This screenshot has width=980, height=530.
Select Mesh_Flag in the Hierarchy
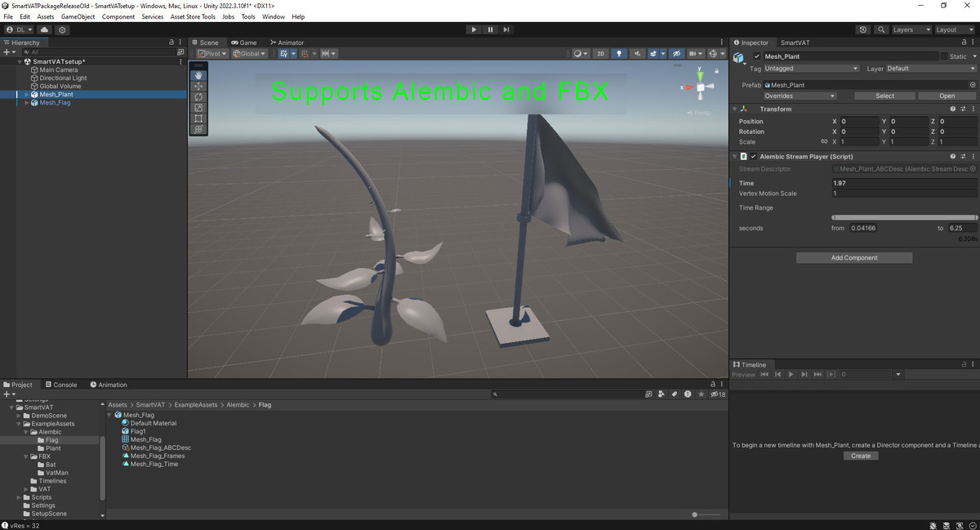pos(55,103)
